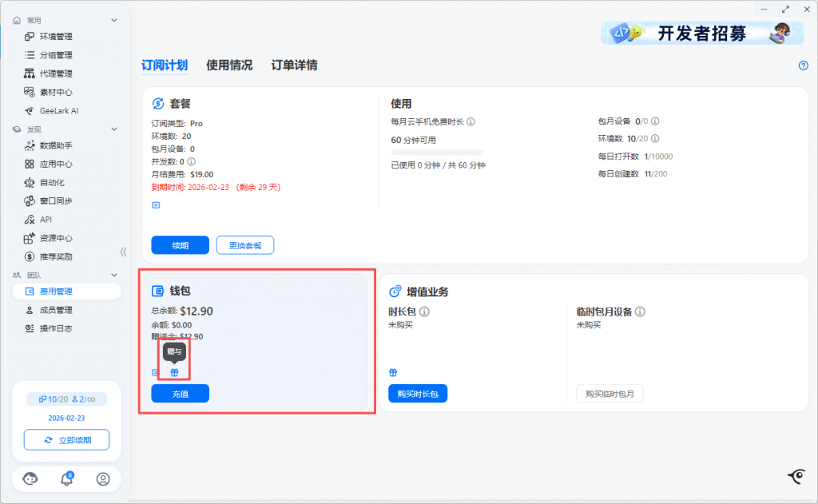
Task: Open the user profile icon
Action: (x=103, y=479)
